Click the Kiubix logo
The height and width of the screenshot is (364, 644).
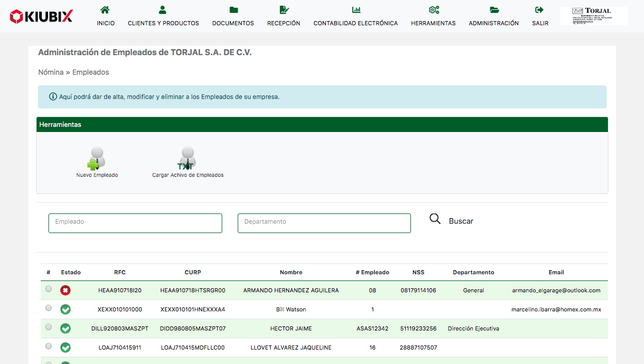pyautogui.click(x=41, y=16)
